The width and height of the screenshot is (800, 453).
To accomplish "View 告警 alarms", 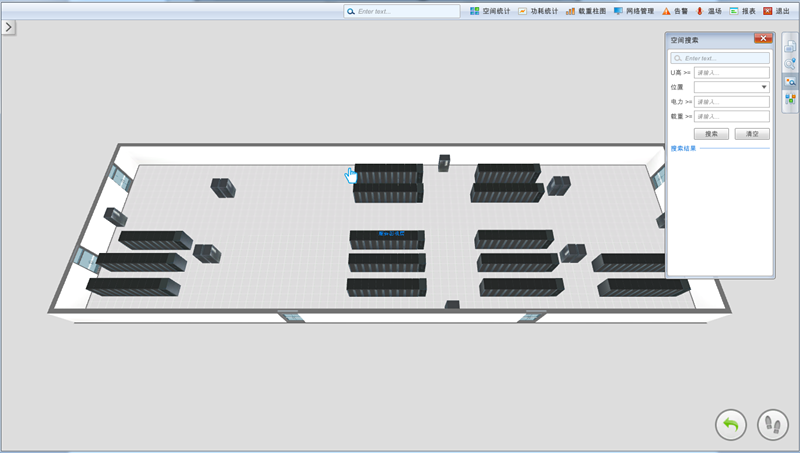I will click(673, 11).
